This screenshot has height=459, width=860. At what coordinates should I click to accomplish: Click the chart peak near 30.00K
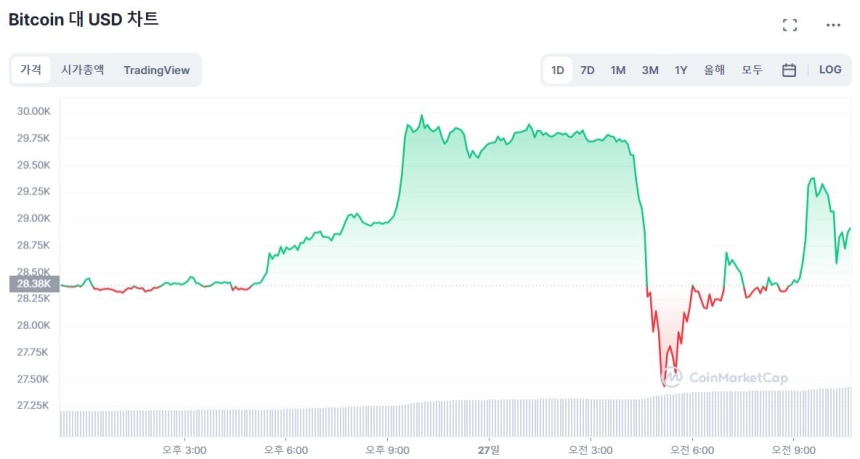[421, 116]
